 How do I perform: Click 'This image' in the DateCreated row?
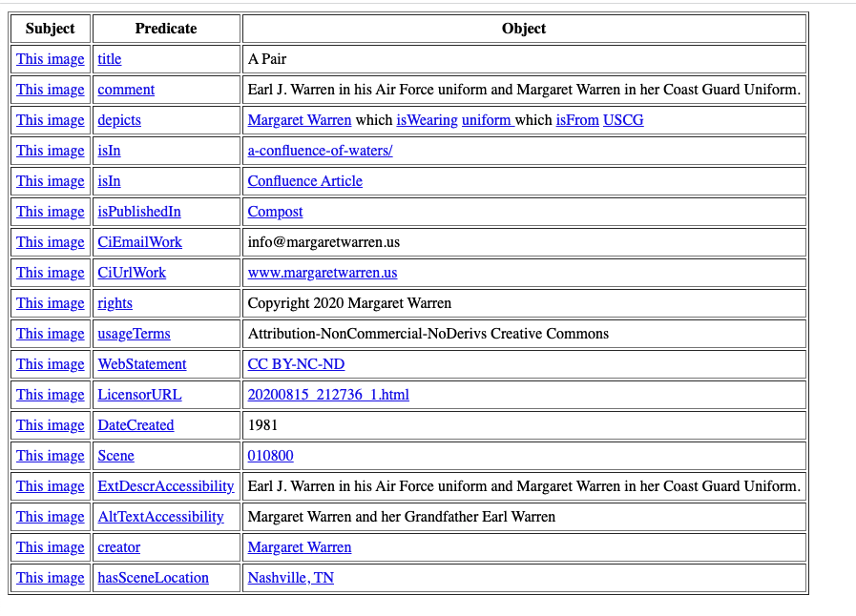coord(51,425)
